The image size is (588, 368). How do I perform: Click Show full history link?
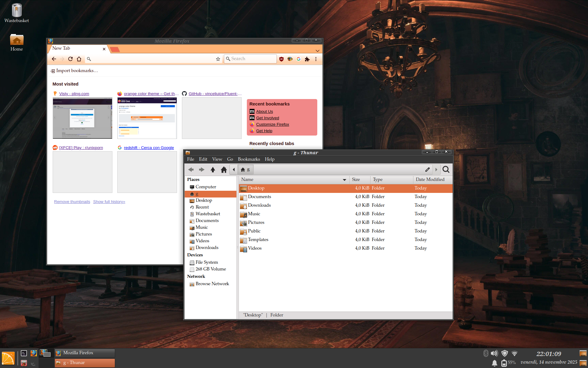(109, 201)
